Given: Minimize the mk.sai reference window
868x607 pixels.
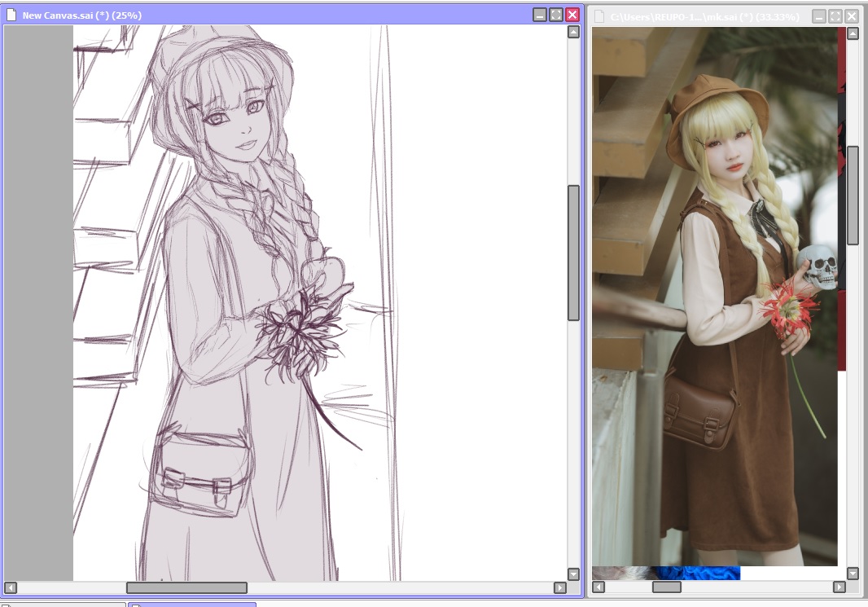Looking at the screenshot, I should tap(819, 16).
